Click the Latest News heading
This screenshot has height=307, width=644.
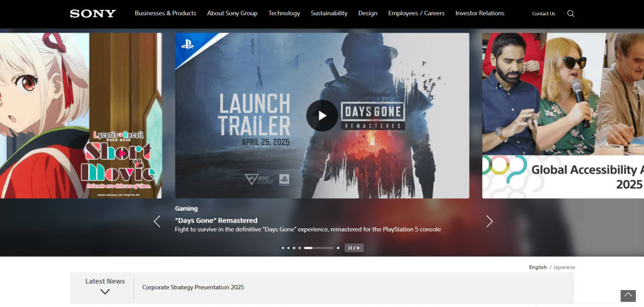105,281
